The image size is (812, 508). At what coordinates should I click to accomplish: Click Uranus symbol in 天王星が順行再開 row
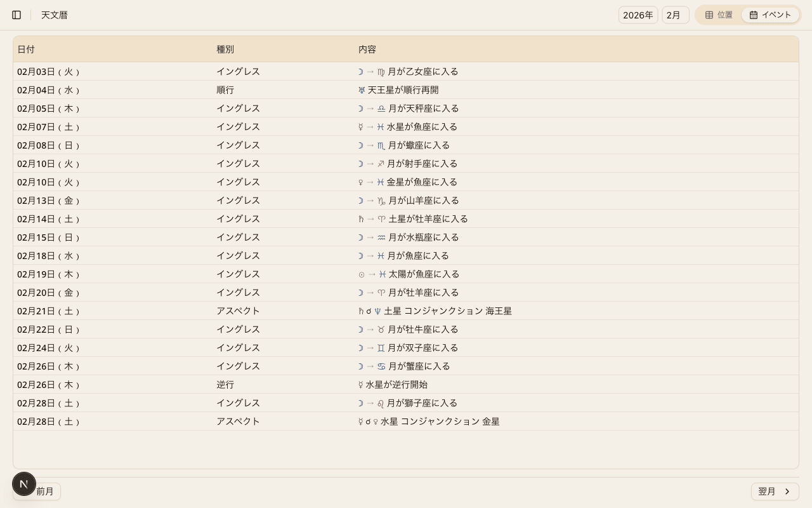[362, 90]
